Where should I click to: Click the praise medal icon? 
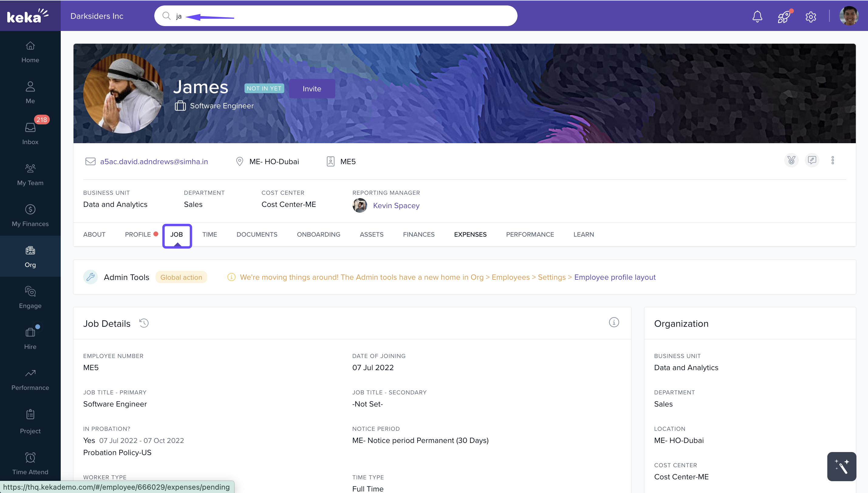[x=791, y=160]
